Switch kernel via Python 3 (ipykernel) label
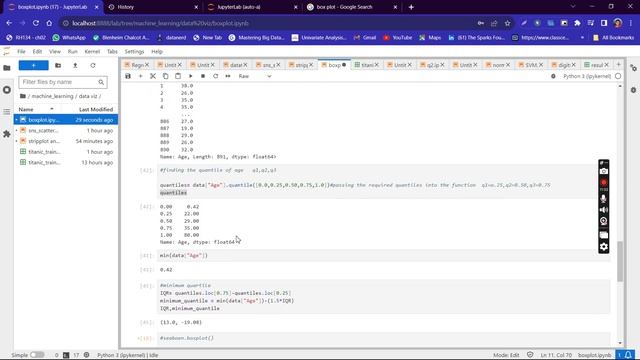This screenshot has height=360, width=640. click(587, 76)
